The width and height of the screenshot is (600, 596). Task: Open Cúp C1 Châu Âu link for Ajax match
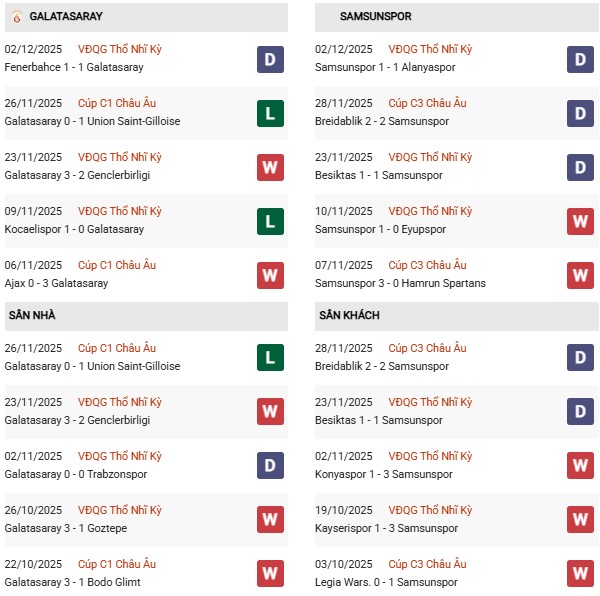[117, 265]
